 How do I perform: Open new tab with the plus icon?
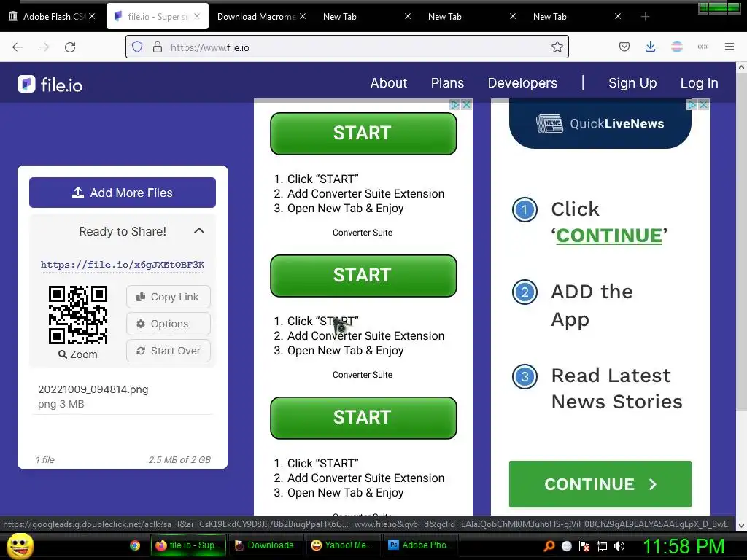click(645, 17)
